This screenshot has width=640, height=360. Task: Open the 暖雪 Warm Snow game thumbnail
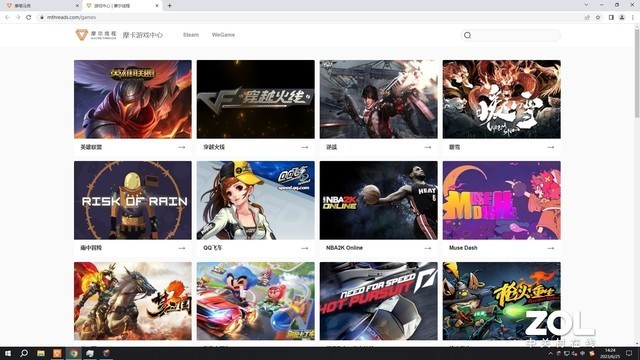tap(502, 99)
